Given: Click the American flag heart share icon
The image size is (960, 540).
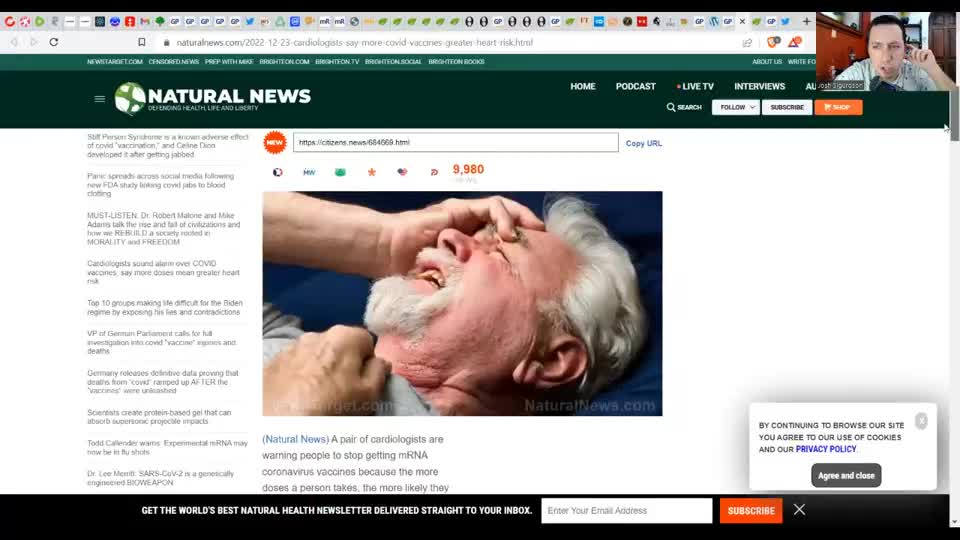Looking at the screenshot, I should coord(402,172).
